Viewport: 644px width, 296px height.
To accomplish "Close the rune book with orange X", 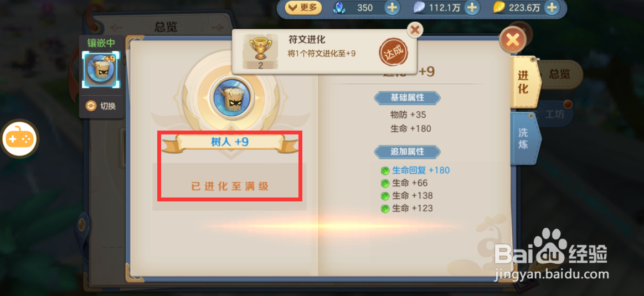I will pos(512,40).
